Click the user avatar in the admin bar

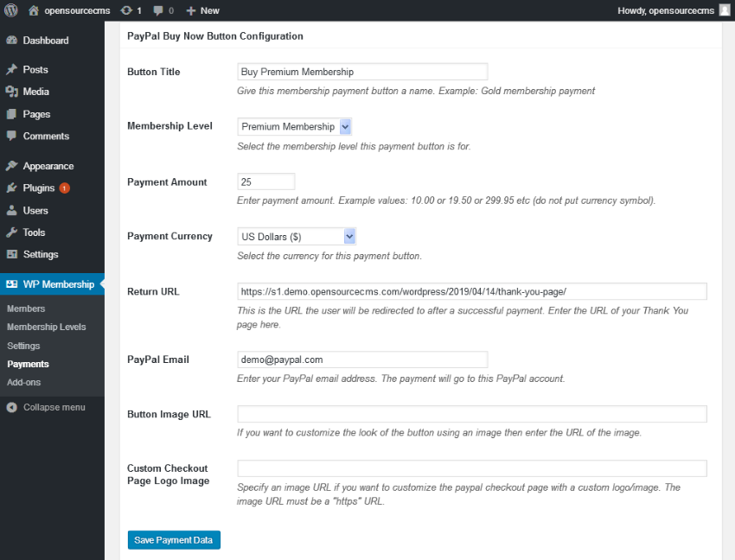pyautogui.click(x=725, y=10)
